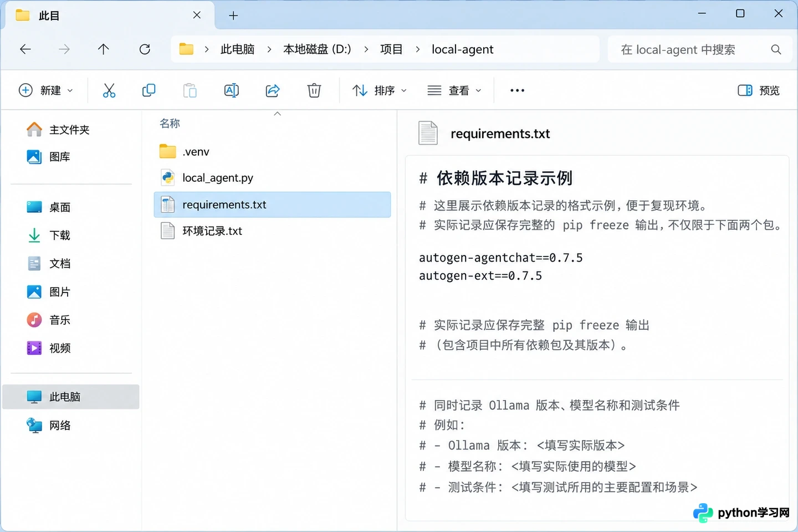This screenshot has height=532, width=798.
Task: Open the 排序 sort dropdown
Action: click(380, 90)
